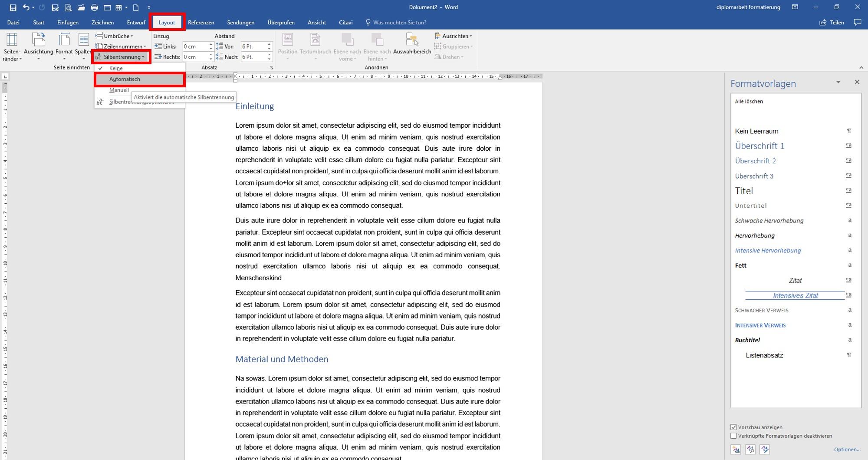Click the Save As icon with pencil
This screenshot has width=868, height=460.
click(55, 7)
